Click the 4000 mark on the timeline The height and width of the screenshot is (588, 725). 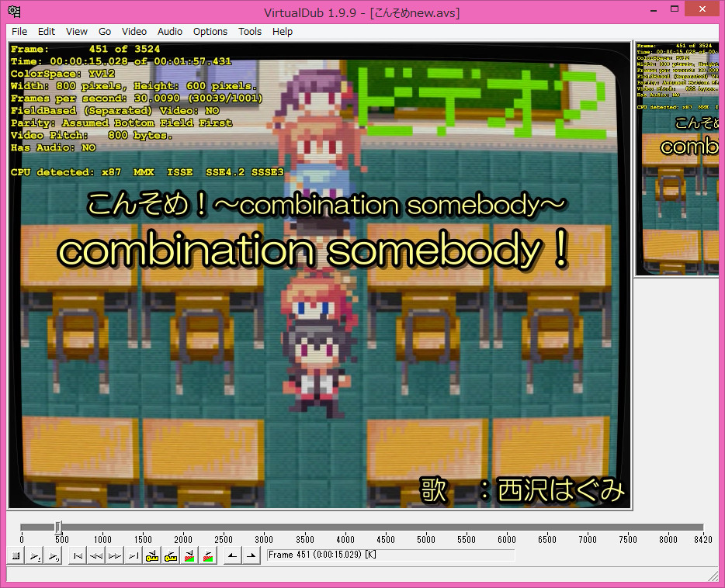(x=345, y=539)
